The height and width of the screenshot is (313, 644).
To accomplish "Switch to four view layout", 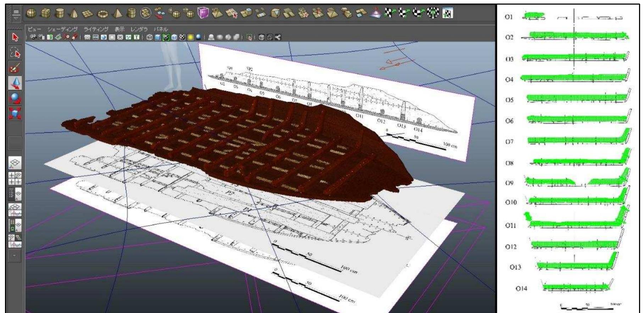I will [x=15, y=178].
